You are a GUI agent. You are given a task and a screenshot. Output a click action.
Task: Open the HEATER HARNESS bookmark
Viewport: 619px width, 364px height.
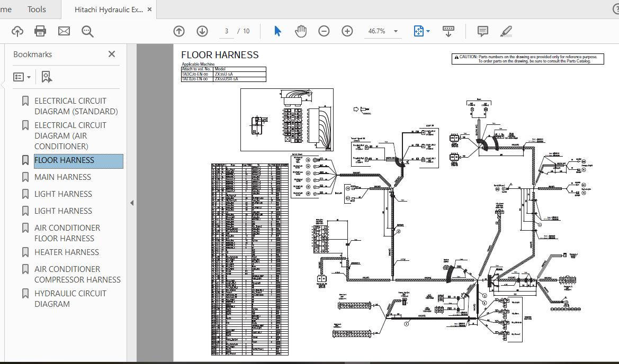(67, 252)
